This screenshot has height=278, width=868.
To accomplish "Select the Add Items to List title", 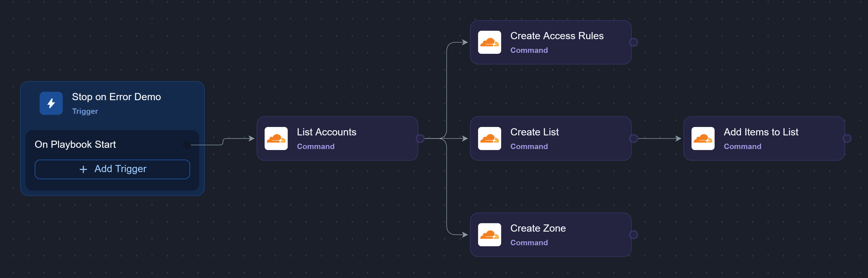I will point(761,132).
